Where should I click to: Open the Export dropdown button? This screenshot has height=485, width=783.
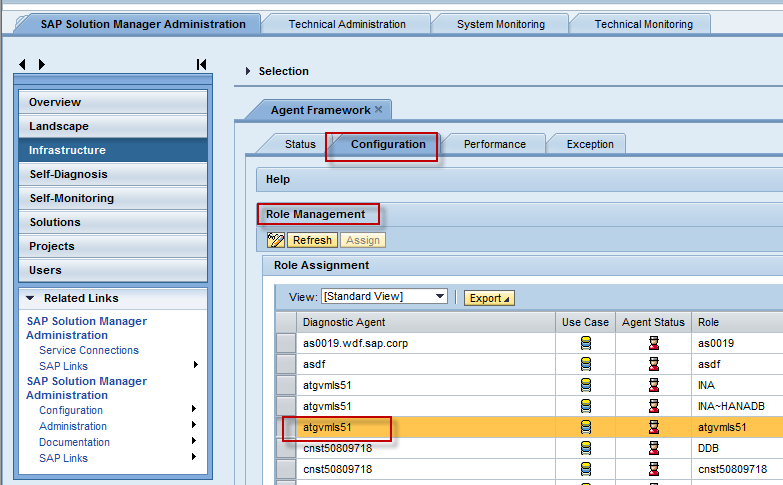[489, 298]
